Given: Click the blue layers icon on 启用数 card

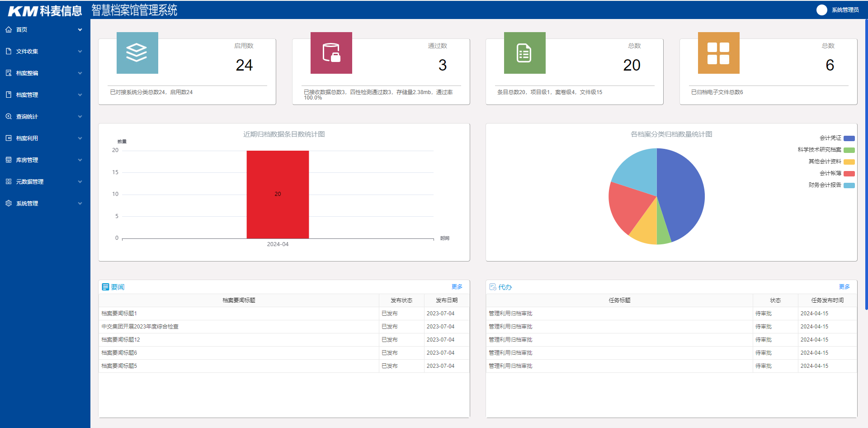Looking at the screenshot, I should pyautogui.click(x=137, y=53).
